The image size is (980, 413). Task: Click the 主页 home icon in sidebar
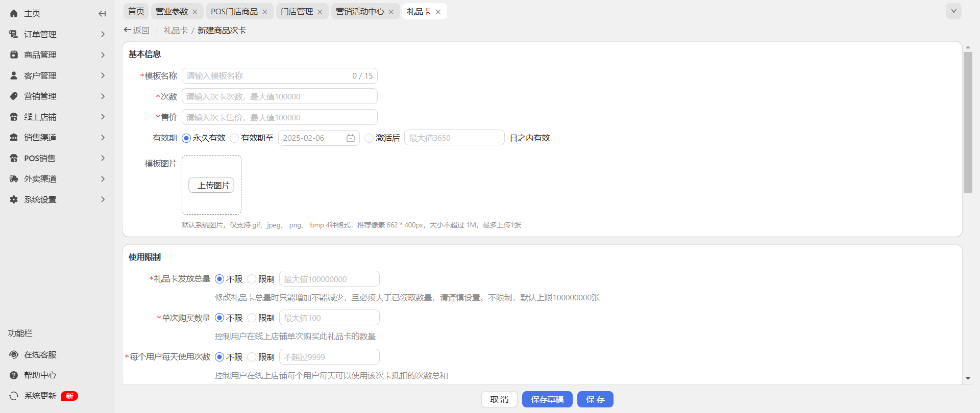14,14
